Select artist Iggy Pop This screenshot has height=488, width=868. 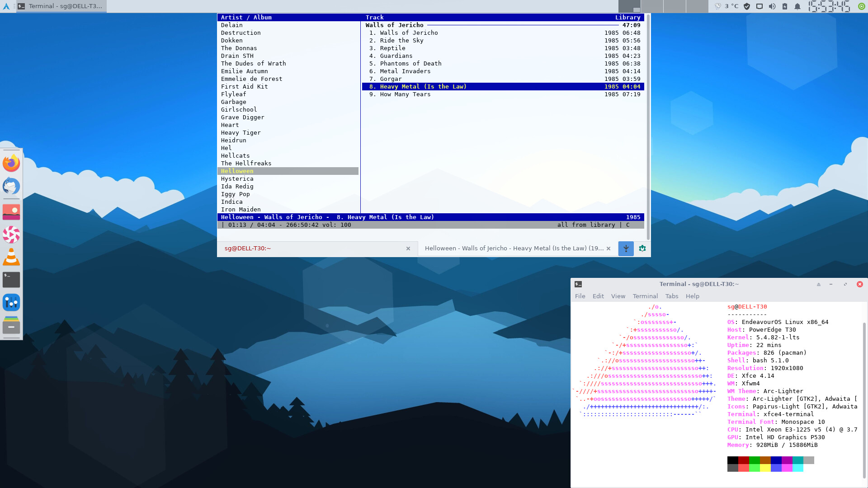tap(288, 194)
